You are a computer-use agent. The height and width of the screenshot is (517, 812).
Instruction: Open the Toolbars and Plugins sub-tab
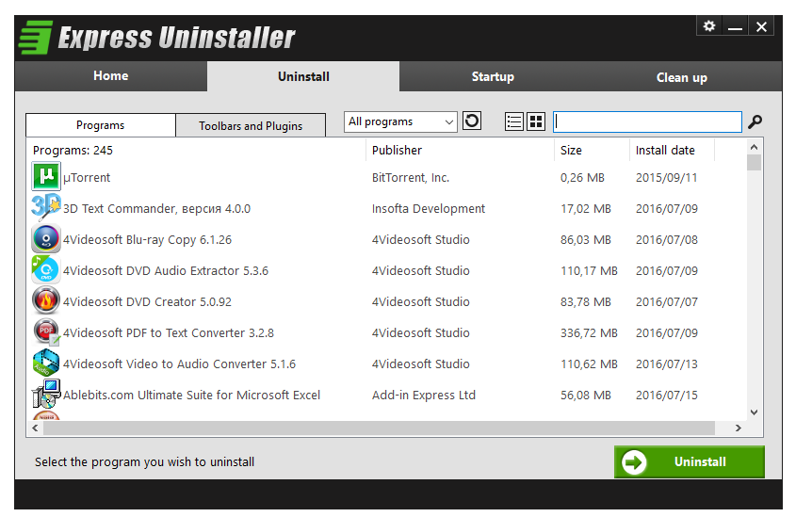[251, 126]
